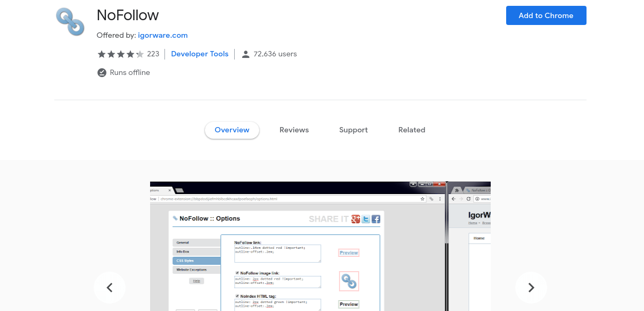Select General in the options sidebar of the screenshot
This screenshot has width=644, height=311.
[196, 242]
